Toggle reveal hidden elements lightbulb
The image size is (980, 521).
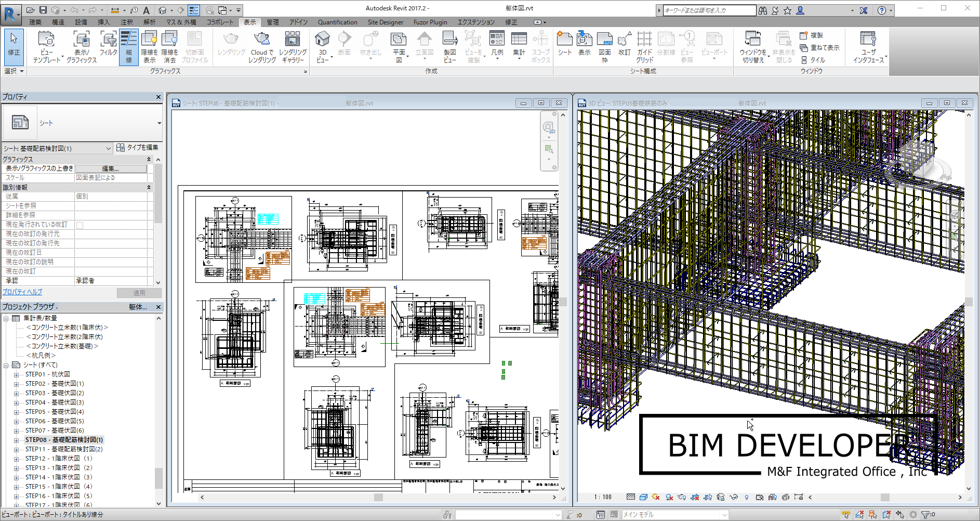(747, 497)
